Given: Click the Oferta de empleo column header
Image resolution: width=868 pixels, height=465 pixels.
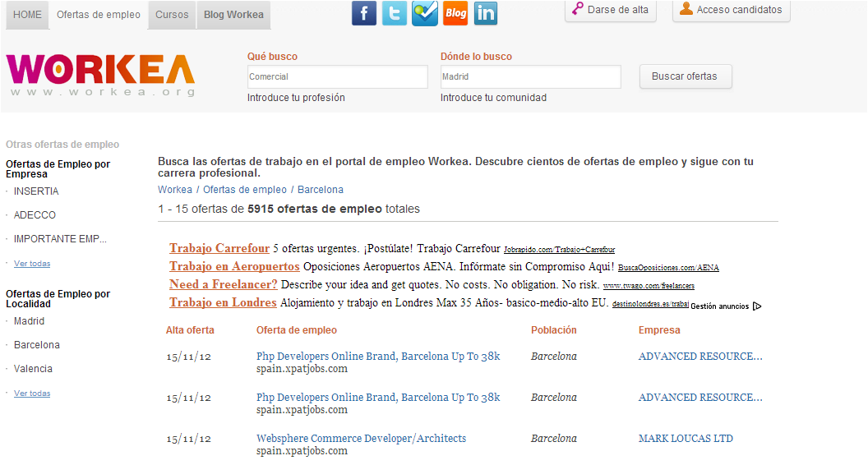Looking at the screenshot, I should click(297, 330).
